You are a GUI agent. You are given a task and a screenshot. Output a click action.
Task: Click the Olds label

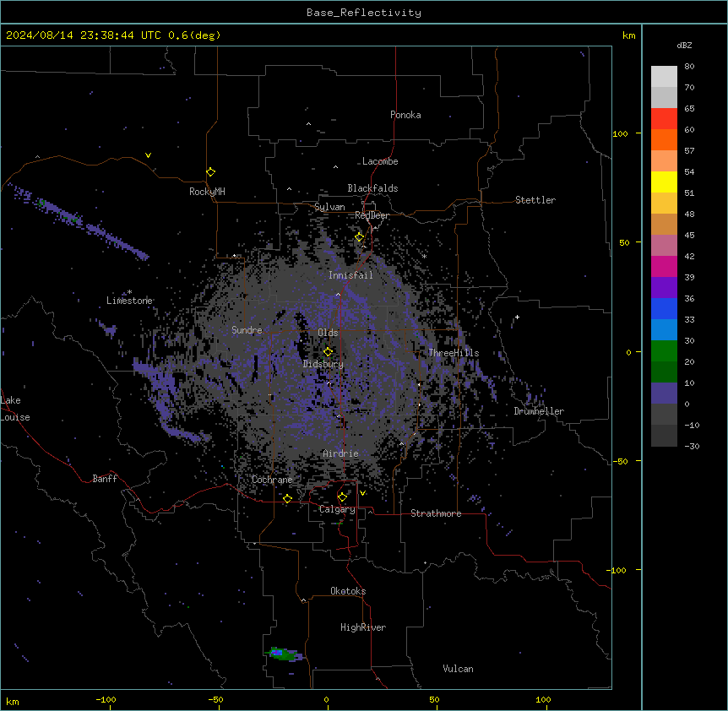(328, 333)
